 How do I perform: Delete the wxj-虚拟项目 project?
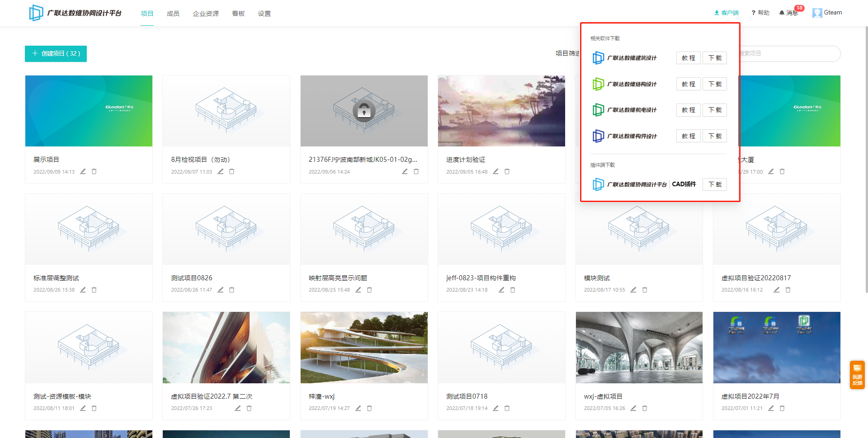pyautogui.click(x=645, y=408)
